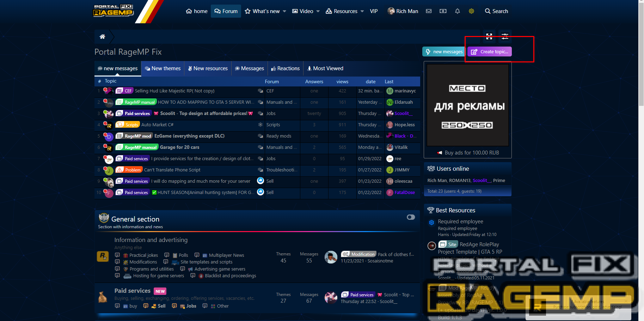Expand Resources menu dropdown arrow
Viewport: 644px width, 321px height.
(x=362, y=11)
